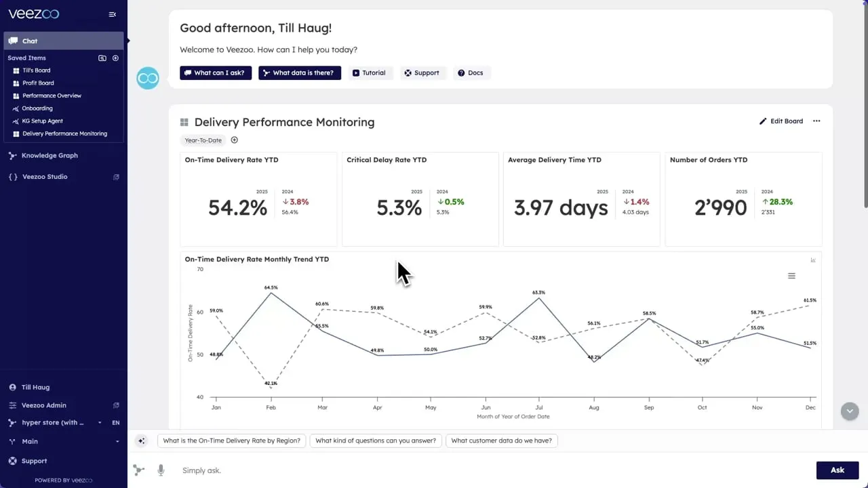Viewport: 868px width, 488px height.
Task: Open Profit Board
Action: [x=38, y=83]
